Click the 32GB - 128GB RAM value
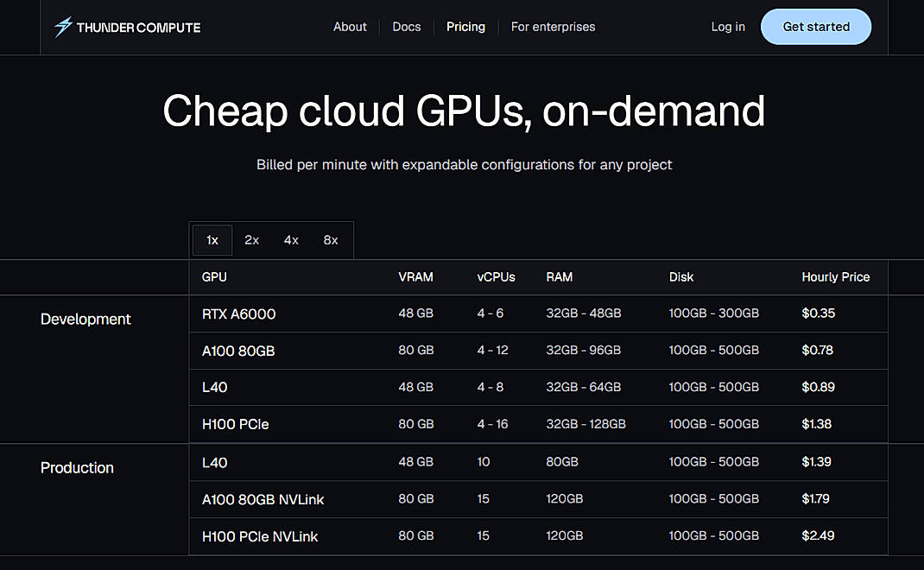The height and width of the screenshot is (570, 924). pyautogui.click(x=585, y=424)
